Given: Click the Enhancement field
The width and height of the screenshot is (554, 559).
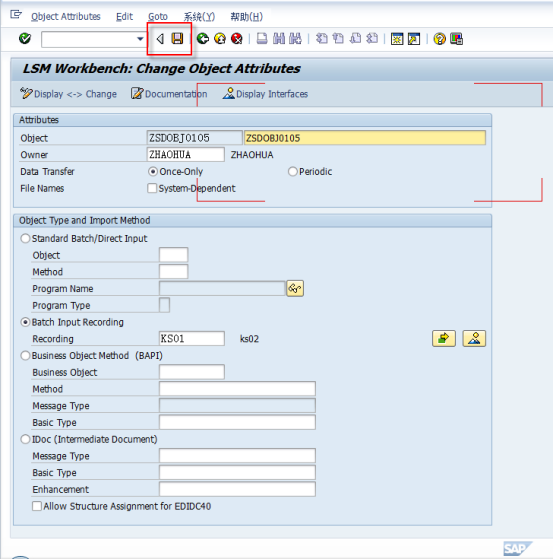Looking at the screenshot, I should (237, 489).
